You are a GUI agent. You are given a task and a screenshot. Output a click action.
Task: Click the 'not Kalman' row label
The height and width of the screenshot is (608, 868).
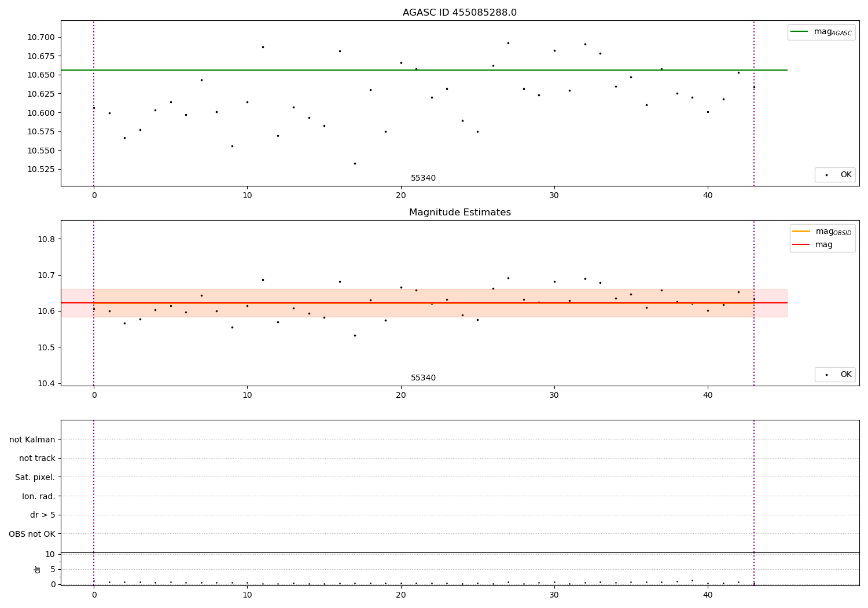click(32, 439)
